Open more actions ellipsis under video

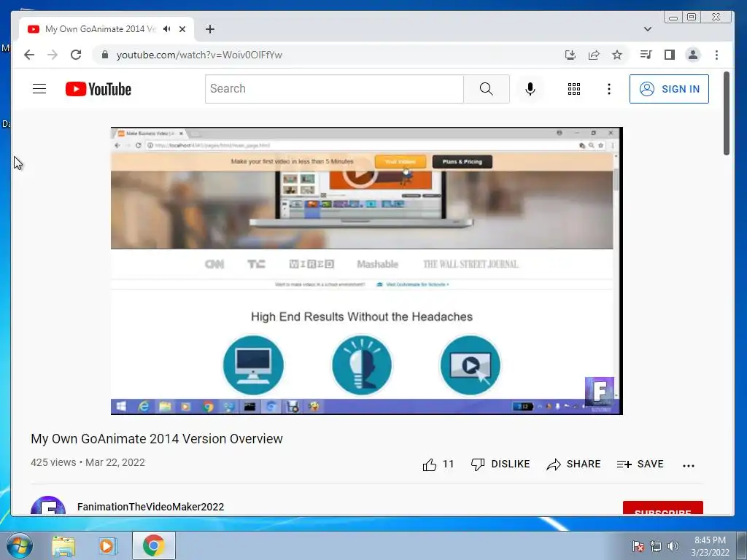[x=689, y=465]
